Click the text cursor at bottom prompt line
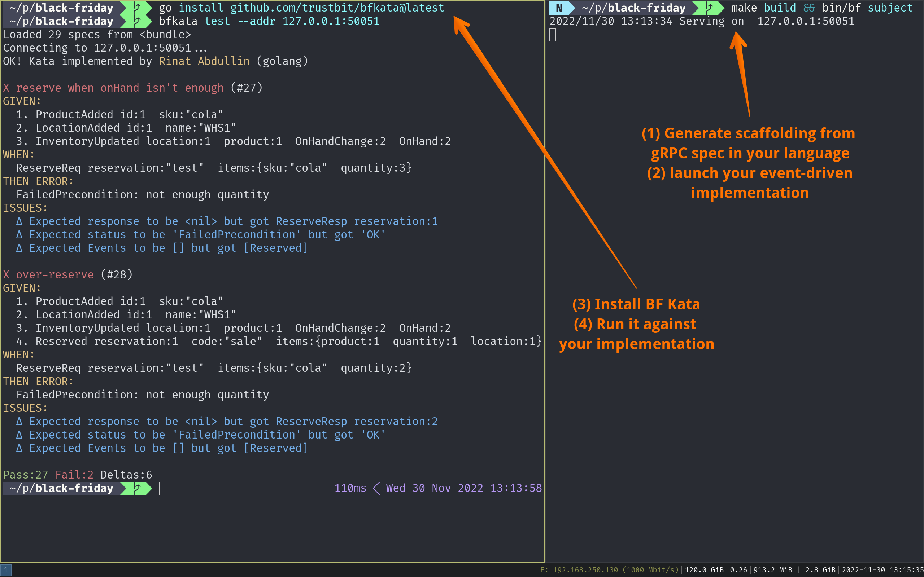Viewport: 924px width, 577px height. 160,488
